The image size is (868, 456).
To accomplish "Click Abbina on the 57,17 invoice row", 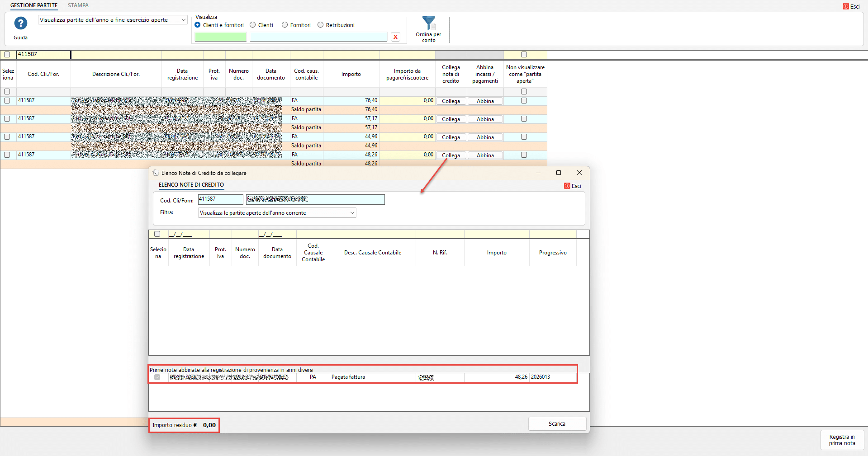I will (x=485, y=119).
